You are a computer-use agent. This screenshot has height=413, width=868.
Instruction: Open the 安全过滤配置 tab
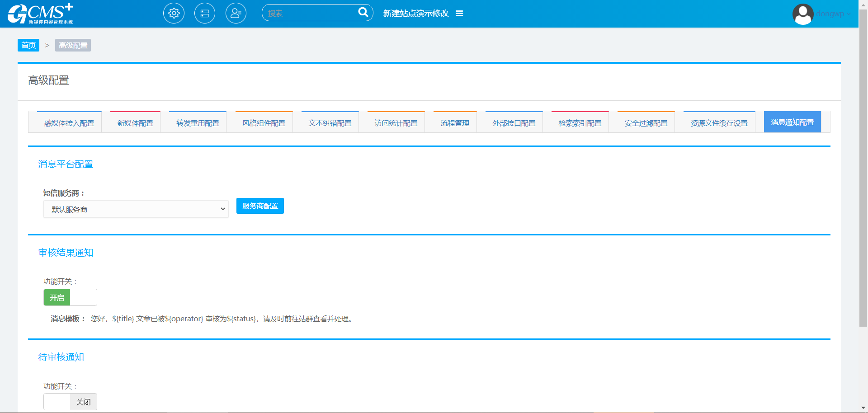pos(646,123)
